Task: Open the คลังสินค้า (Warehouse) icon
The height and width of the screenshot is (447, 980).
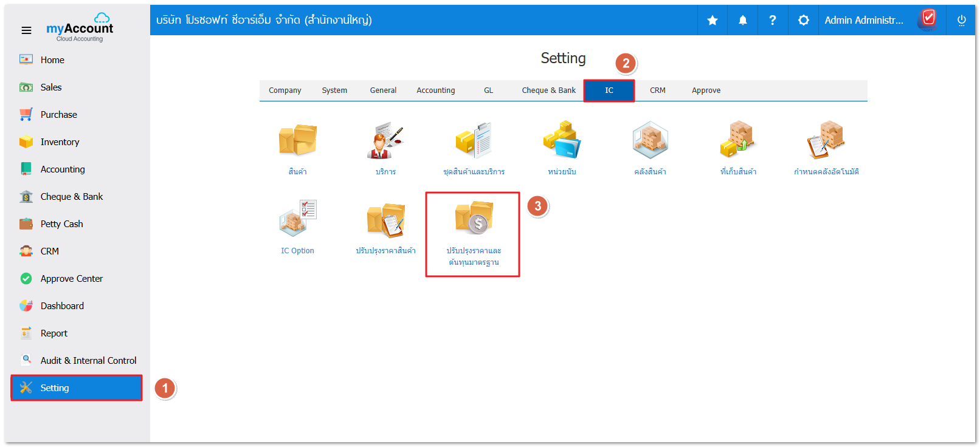Action: (650, 141)
